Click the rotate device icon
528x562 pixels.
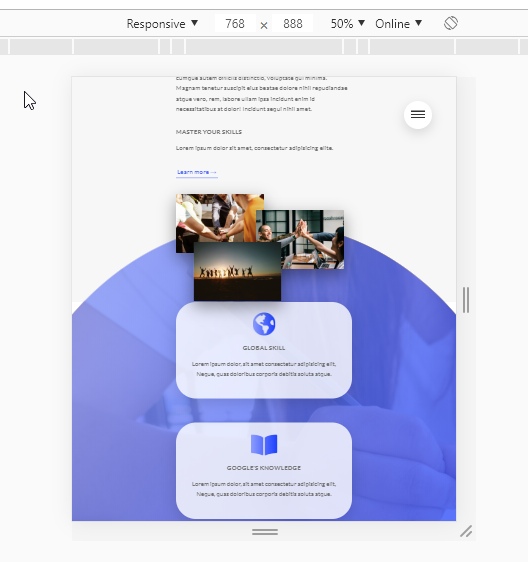coord(451,23)
